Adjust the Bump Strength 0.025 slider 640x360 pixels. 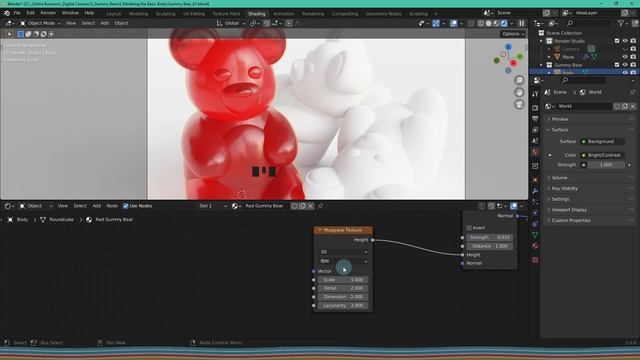tap(489, 238)
